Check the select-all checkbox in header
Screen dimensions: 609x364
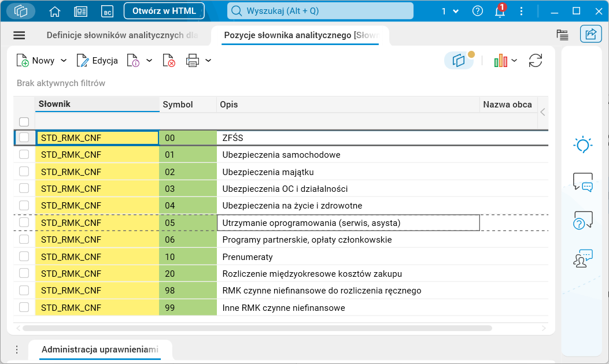[x=24, y=122]
